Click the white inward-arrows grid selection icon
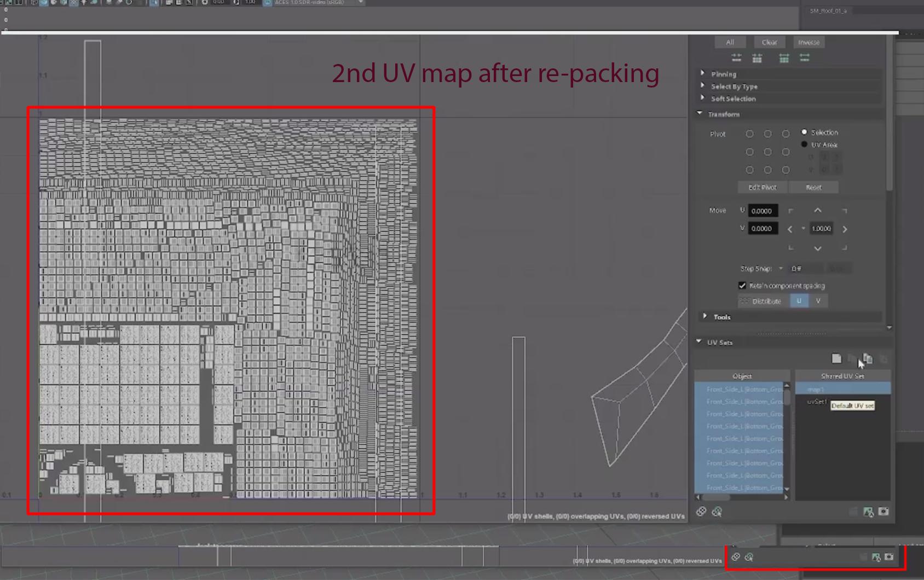924x580 pixels. 757,58
